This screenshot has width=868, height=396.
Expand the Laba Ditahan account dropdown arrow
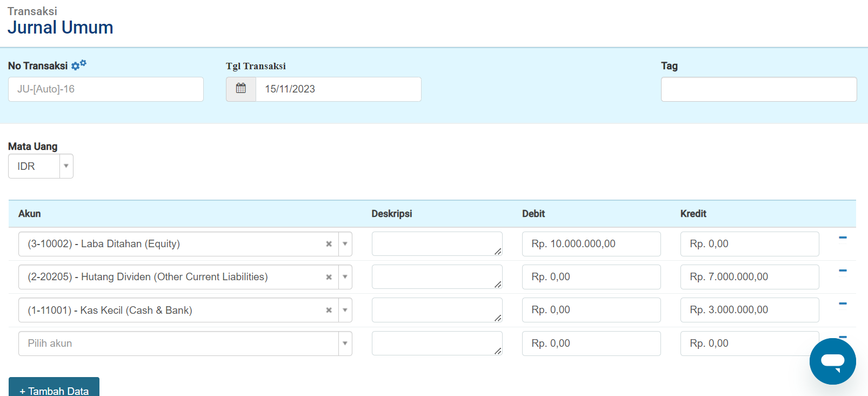coord(345,244)
